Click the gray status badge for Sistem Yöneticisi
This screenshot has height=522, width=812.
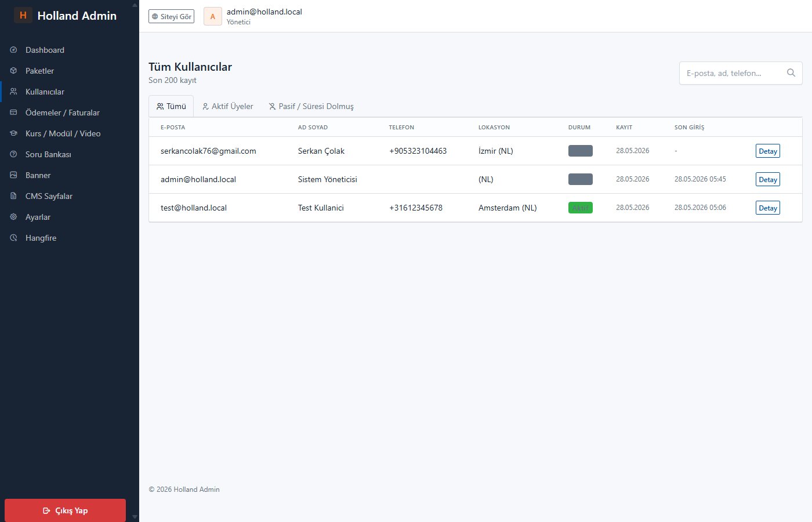tap(581, 179)
